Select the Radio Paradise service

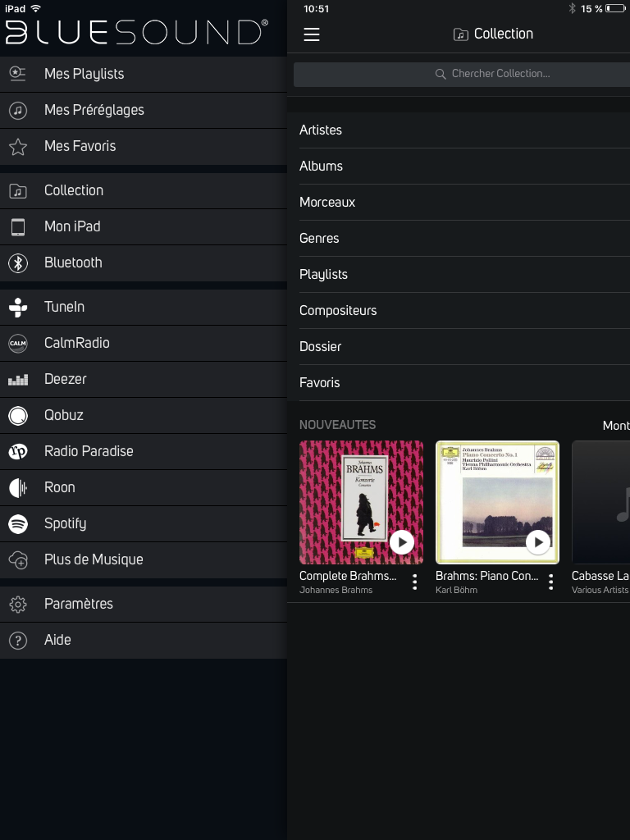144,452
